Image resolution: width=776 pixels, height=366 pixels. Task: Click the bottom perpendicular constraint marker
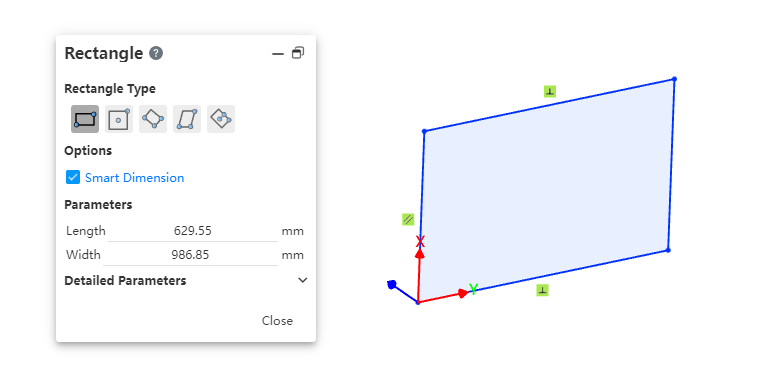point(542,290)
